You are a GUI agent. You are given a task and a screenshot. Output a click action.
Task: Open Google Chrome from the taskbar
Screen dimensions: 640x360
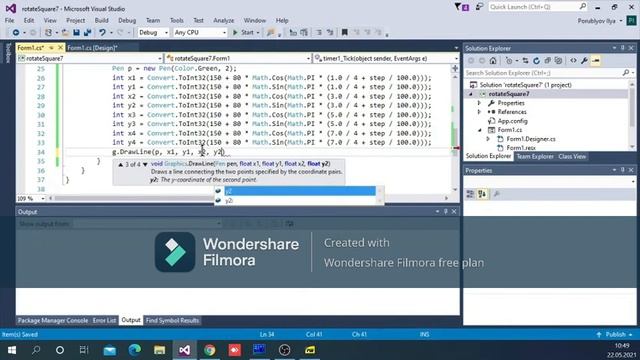click(x=209, y=350)
